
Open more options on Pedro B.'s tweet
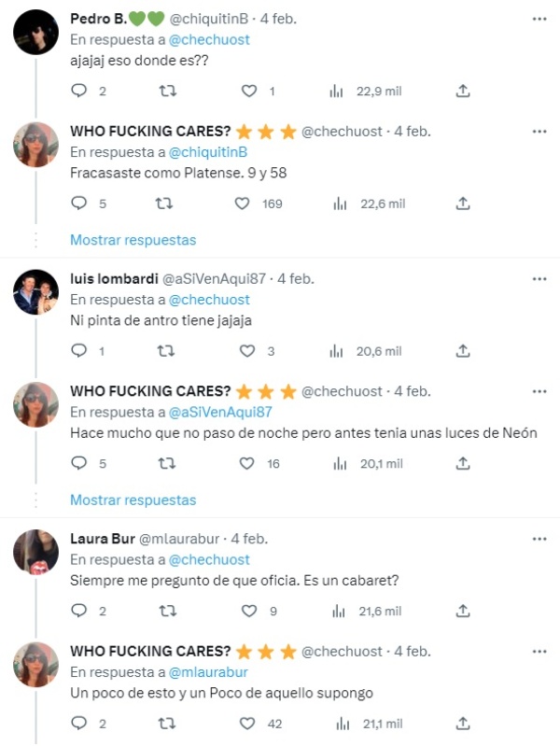click(x=539, y=20)
